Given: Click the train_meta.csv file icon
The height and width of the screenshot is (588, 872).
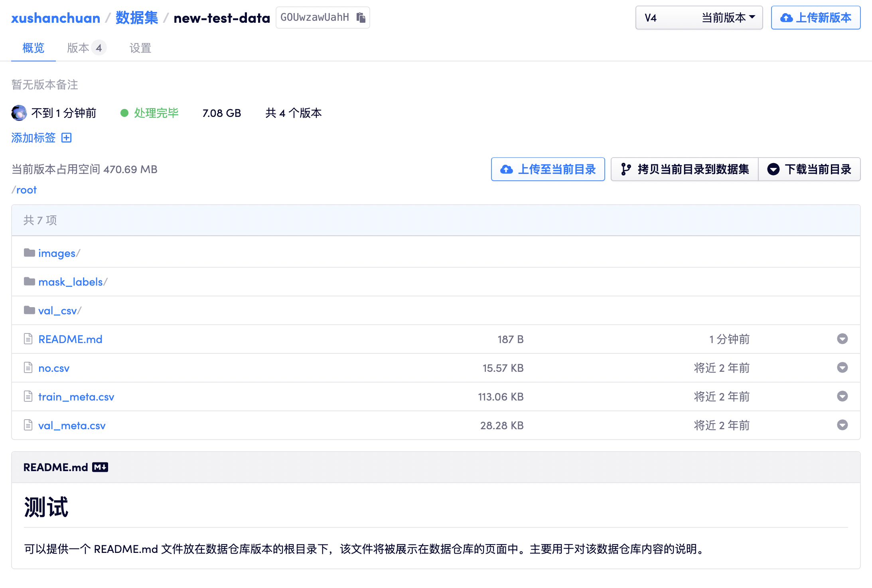Looking at the screenshot, I should (x=28, y=397).
